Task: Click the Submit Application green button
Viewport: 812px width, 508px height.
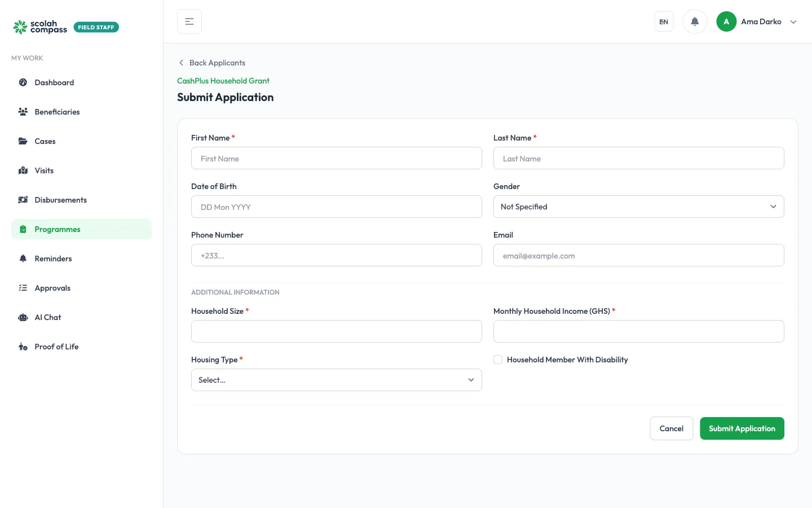Action: (742, 428)
